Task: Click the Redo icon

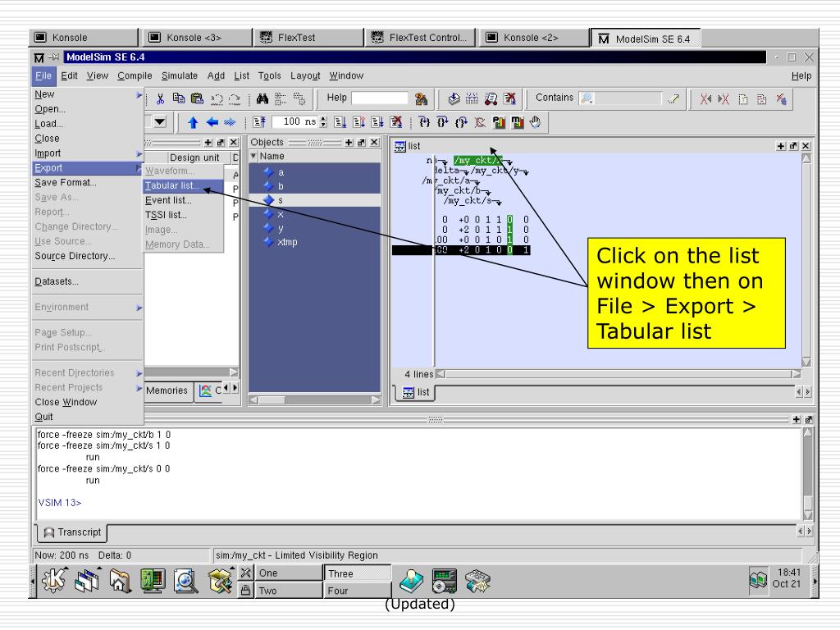Action: (235, 99)
